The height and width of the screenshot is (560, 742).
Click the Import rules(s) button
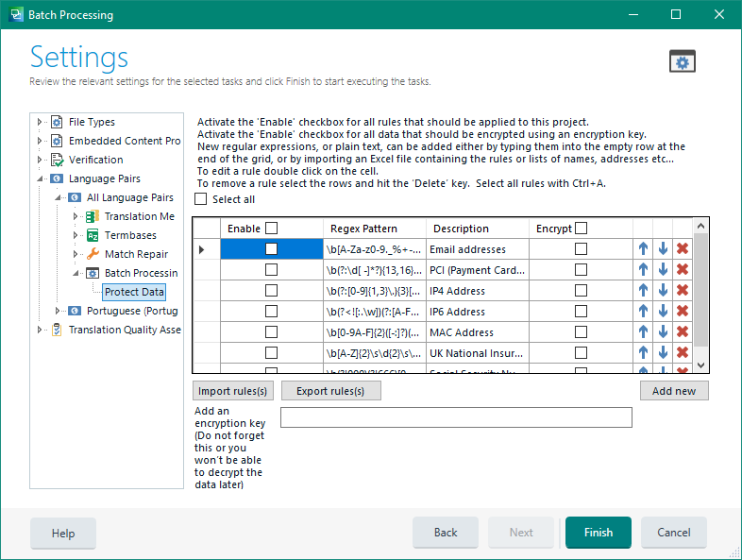coord(231,391)
